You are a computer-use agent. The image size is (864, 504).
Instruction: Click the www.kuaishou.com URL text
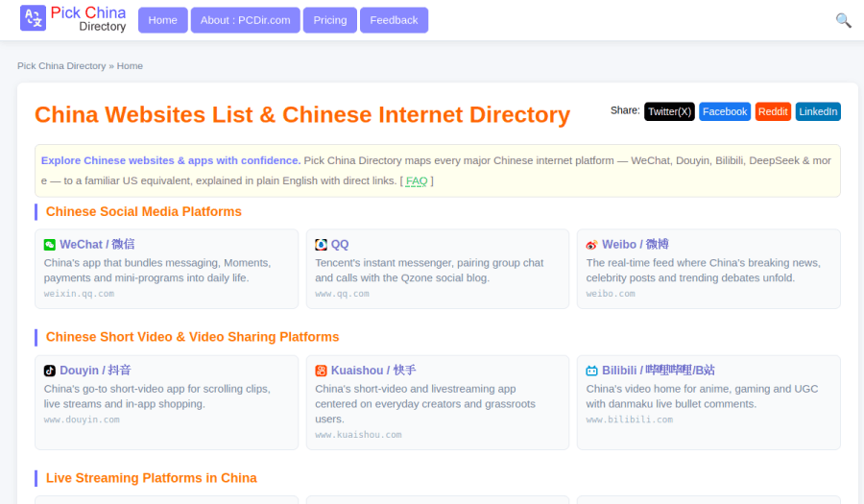pos(358,435)
